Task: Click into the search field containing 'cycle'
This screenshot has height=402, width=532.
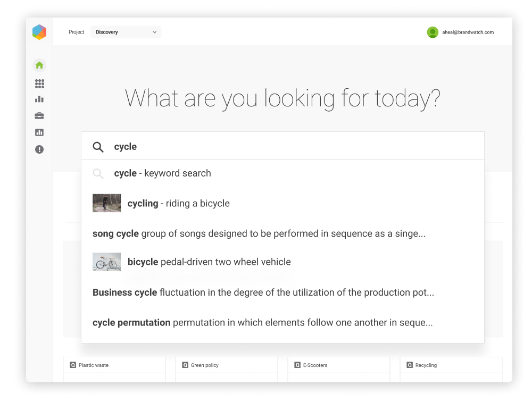Action: pyautogui.click(x=293, y=147)
